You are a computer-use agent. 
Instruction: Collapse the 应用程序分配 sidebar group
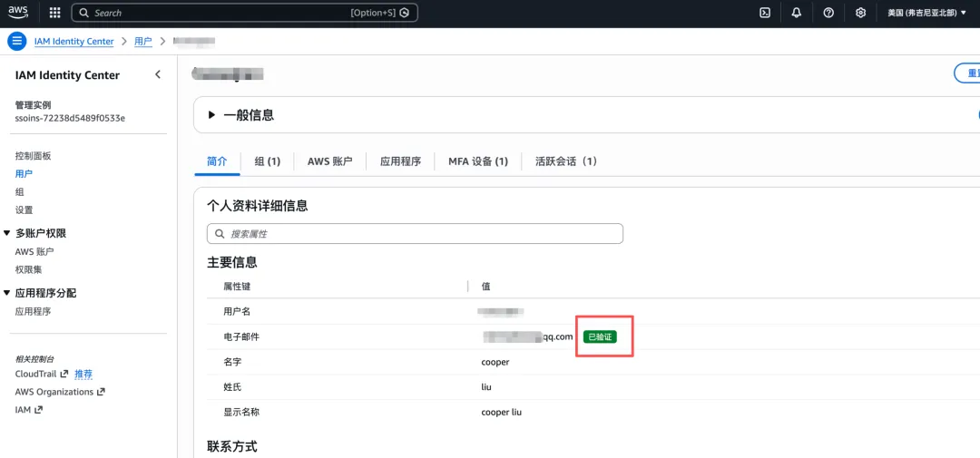(7, 293)
